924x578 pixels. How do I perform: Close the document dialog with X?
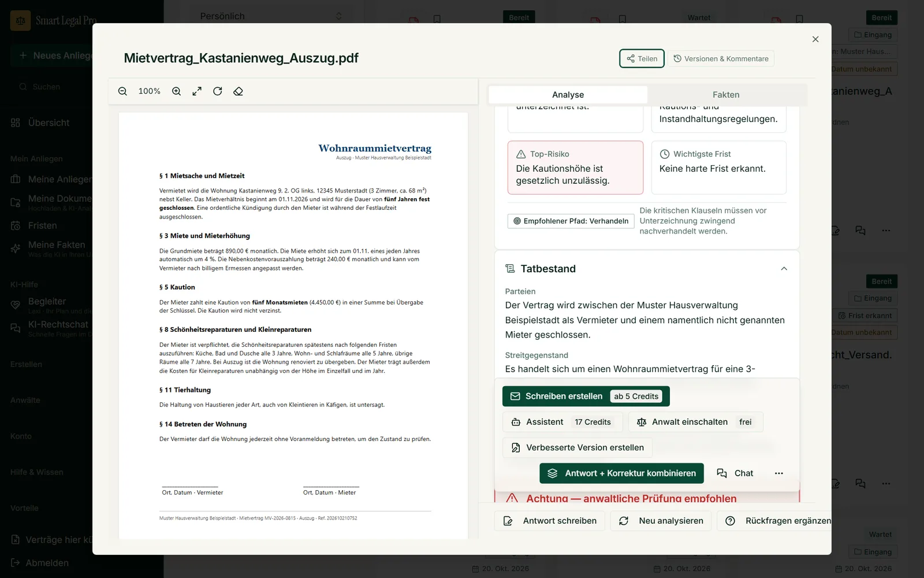coord(815,39)
